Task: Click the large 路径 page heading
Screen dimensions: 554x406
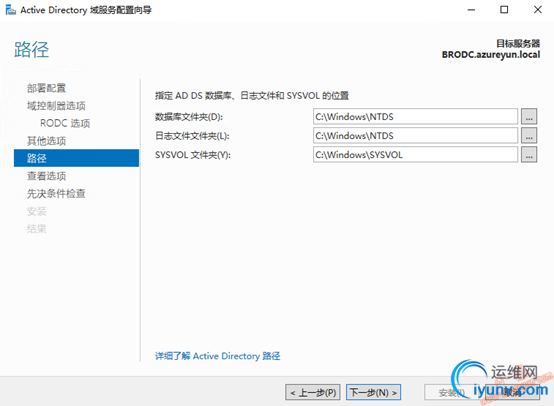Action: [31, 49]
